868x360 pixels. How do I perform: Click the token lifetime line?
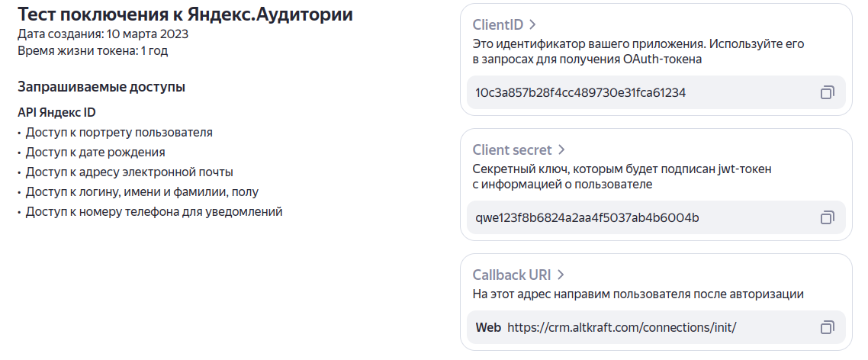tap(92, 51)
